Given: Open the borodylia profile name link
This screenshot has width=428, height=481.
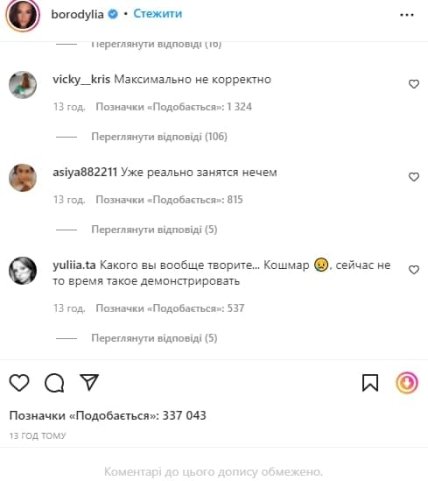Looking at the screenshot, I should [x=77, y=14].
